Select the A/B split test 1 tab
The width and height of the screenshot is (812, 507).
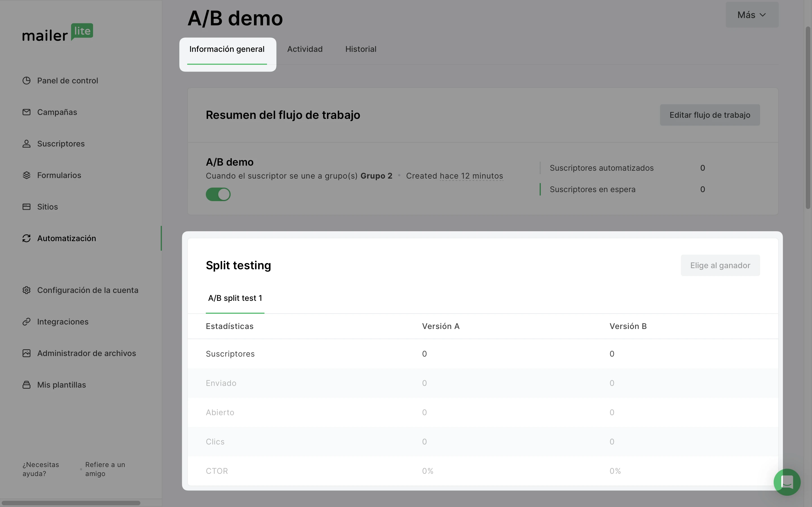click(x=235, y=298)
